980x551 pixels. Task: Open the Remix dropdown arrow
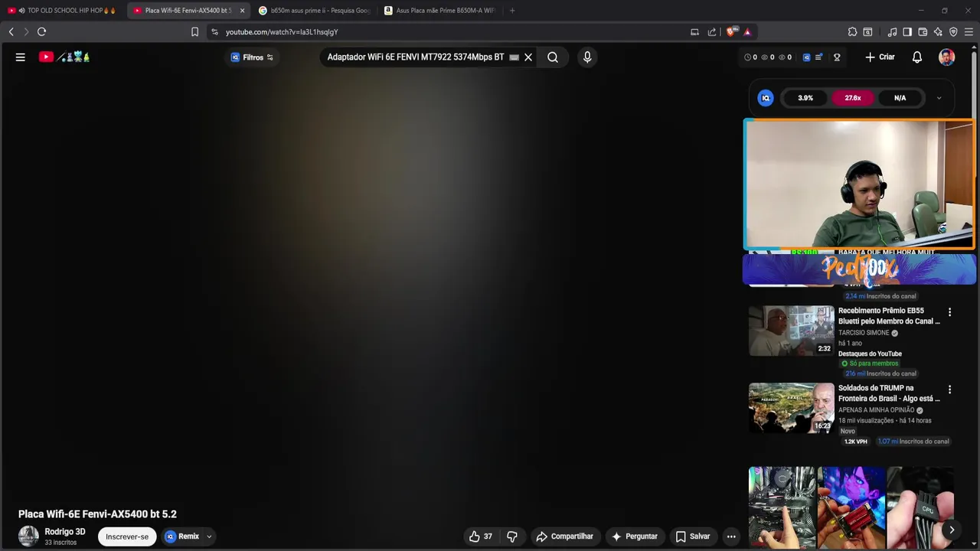(x=209, y=536)
